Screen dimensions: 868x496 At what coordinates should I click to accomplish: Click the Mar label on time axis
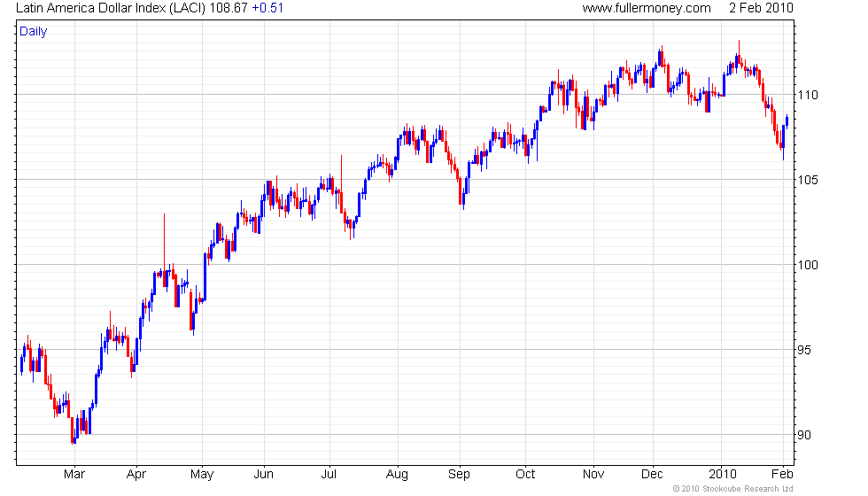(74, 475)
